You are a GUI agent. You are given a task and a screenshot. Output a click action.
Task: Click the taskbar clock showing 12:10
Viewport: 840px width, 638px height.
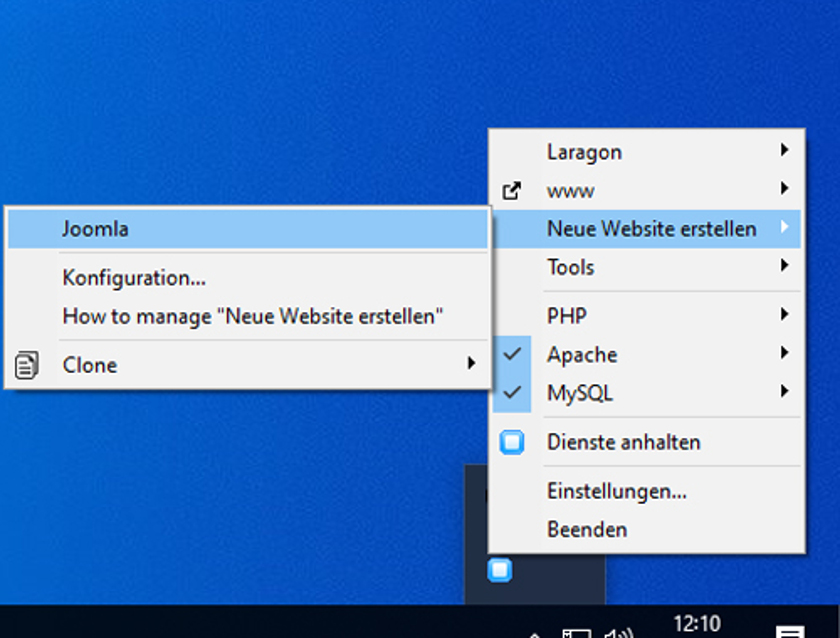coord(697,624)
